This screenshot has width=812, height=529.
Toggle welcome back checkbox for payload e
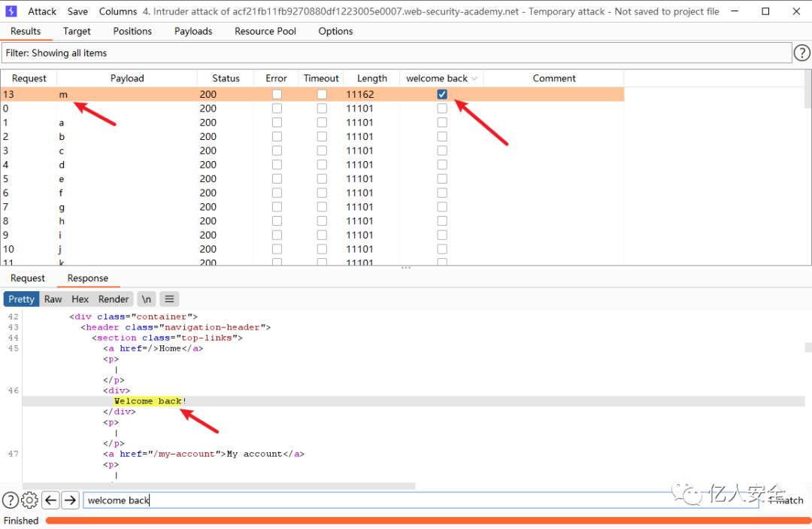(442, 179)
